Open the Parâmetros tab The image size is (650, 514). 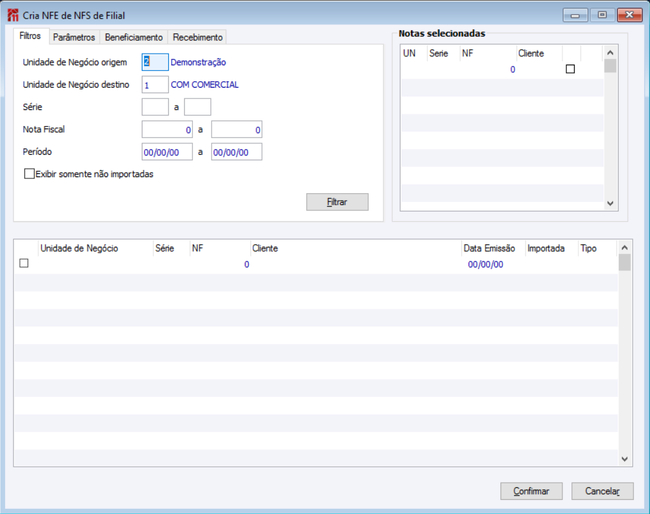click(x=74, y=37)
